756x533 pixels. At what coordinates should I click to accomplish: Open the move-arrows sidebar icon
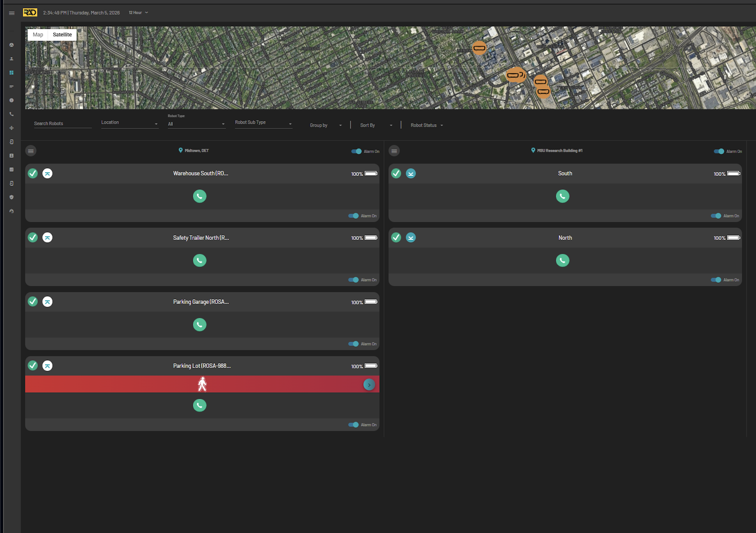coord(12,128)
